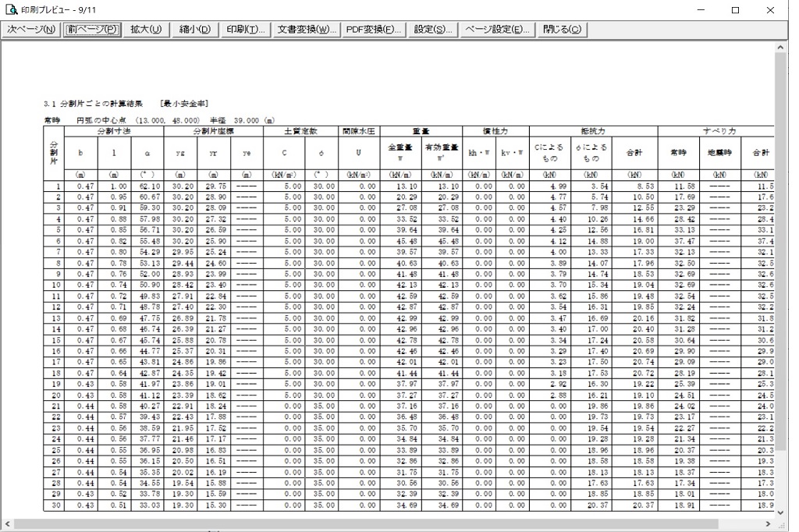
Task: Maximize the print preview window
Action: [x=735, y=10]
